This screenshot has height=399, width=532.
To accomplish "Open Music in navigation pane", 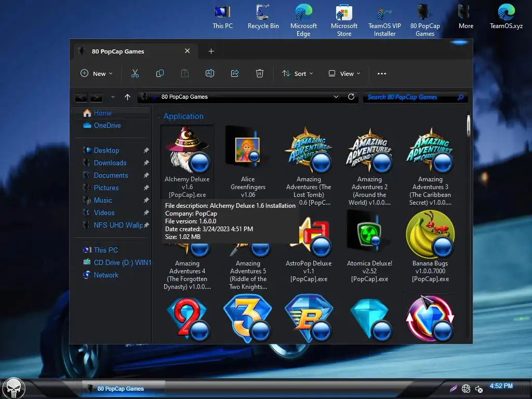I will 102,200.
